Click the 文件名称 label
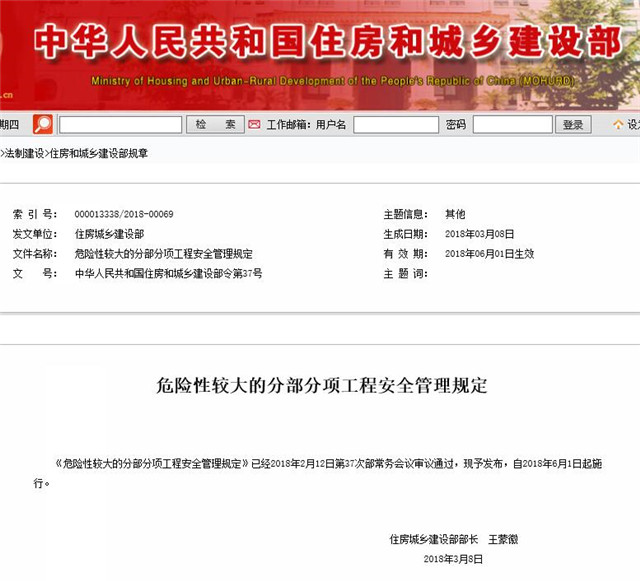Viewport: 640px width, 581px height. (35, 254)
